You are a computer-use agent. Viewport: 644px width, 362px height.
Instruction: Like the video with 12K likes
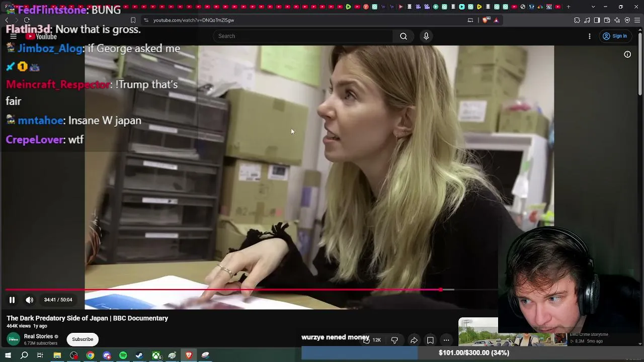pos(373,340)
